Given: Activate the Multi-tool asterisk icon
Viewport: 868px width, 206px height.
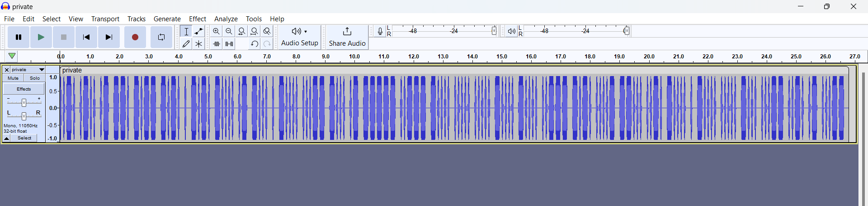Looking at the screenshot, I should pyautogui.click(x=199, y=44).
